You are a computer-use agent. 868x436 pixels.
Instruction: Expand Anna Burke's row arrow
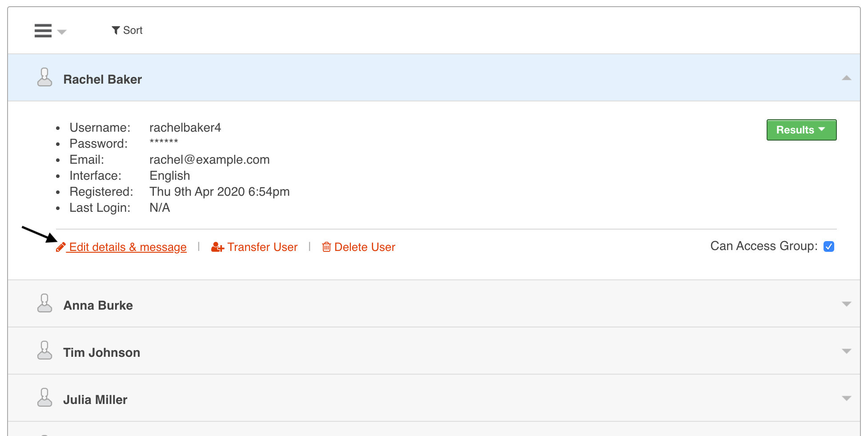[846, 304]
